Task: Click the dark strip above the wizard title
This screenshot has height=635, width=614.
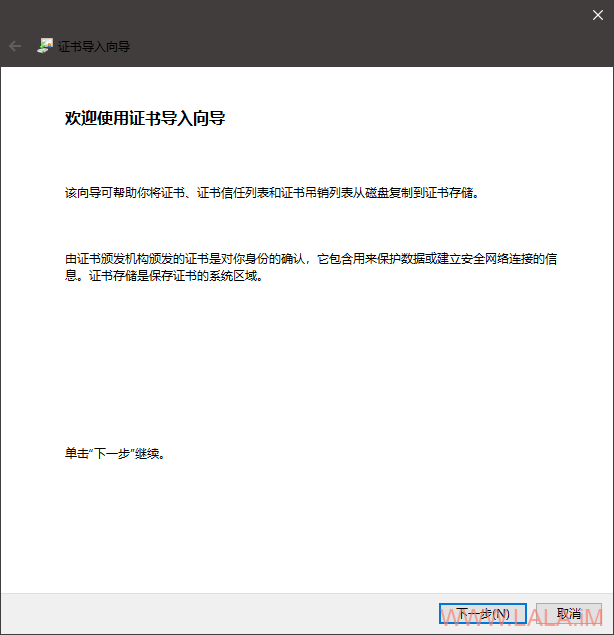Action: (x=307, y=14)
